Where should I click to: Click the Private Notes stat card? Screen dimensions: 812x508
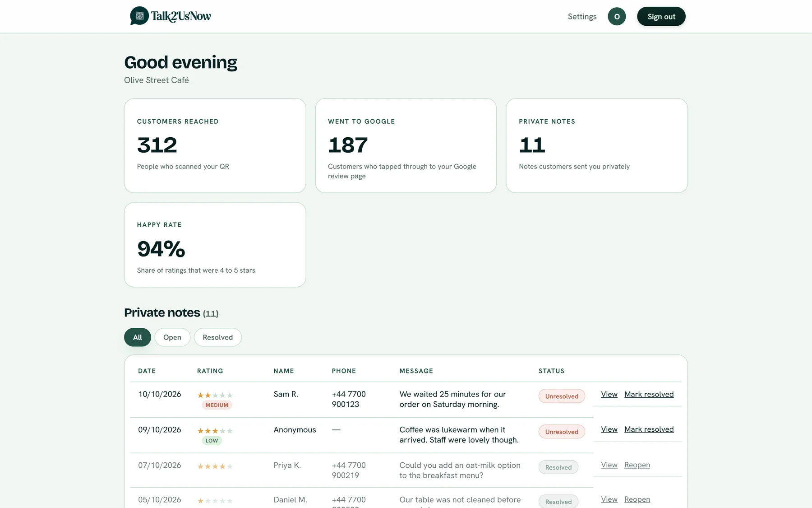coord(597,145)
